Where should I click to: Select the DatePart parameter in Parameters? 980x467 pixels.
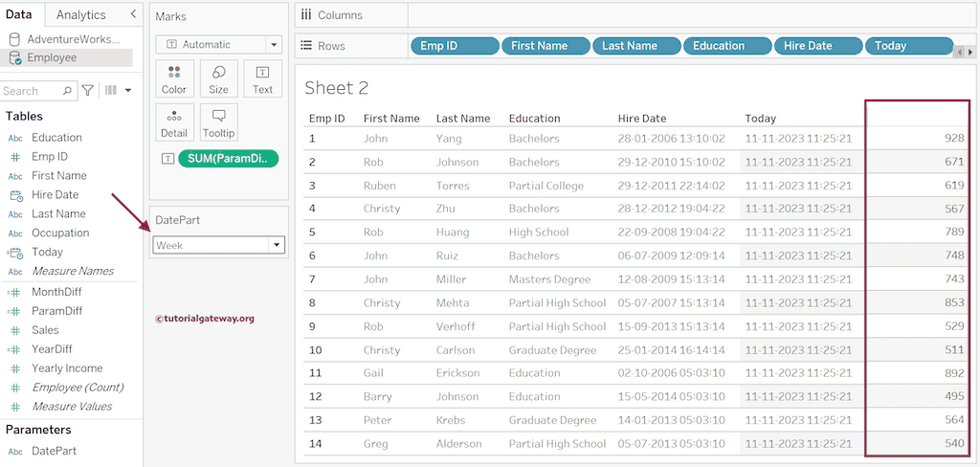point(55,451)
